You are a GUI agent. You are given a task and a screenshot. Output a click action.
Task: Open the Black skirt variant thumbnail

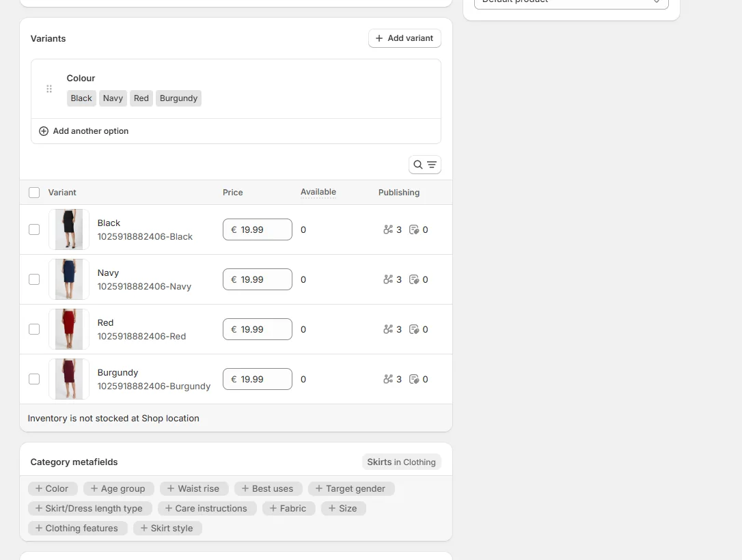click(69, 229)
